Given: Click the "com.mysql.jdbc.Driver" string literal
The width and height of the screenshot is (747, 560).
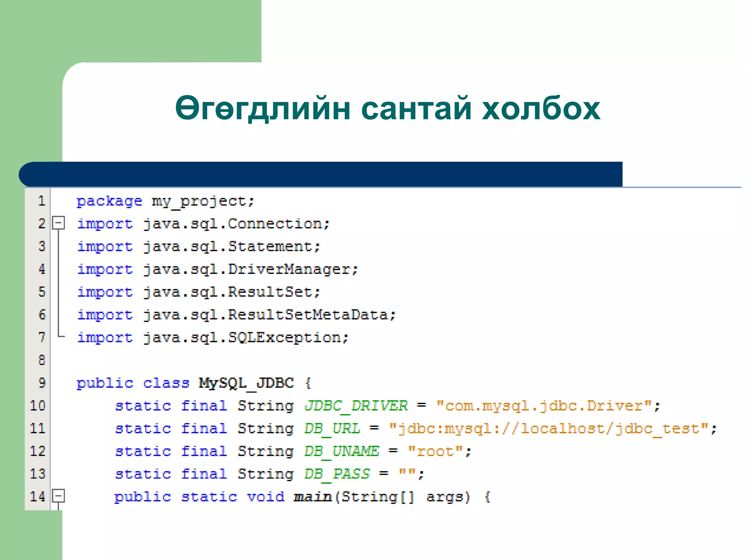Looking at the screenshot, I should click(x=544, y=406).
